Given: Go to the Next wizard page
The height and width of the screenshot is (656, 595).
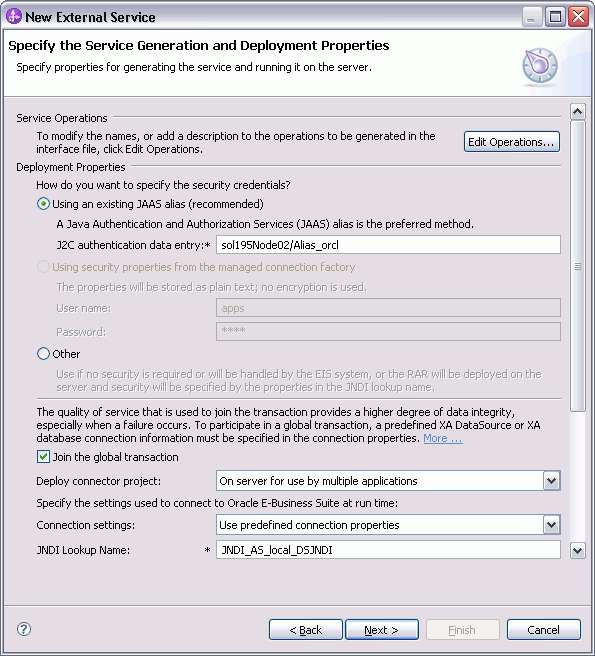Looking at the screenshot, I should point(382,630).
